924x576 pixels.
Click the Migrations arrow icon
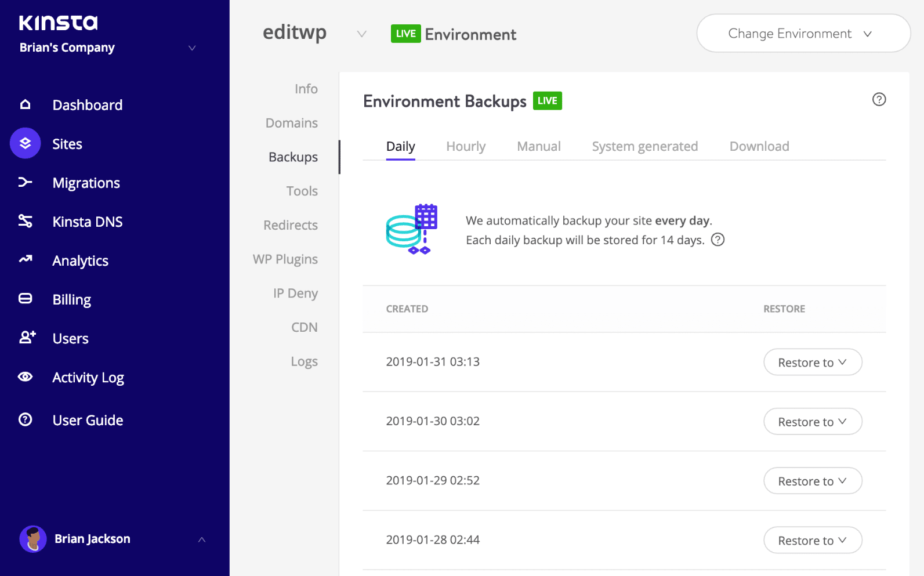26,182
